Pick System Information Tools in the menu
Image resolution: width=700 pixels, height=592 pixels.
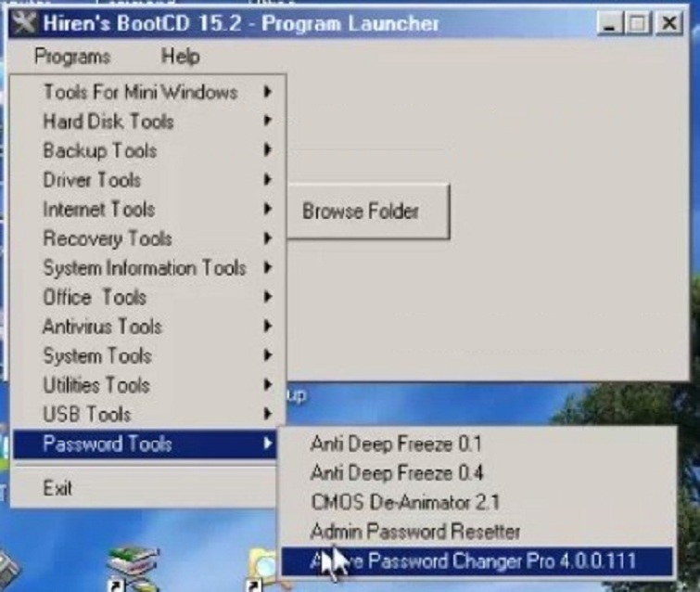[144, 268]
